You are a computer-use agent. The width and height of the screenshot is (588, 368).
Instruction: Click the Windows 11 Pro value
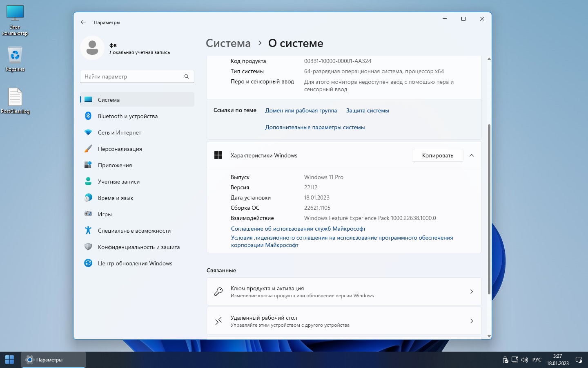[x=324, y=177]
